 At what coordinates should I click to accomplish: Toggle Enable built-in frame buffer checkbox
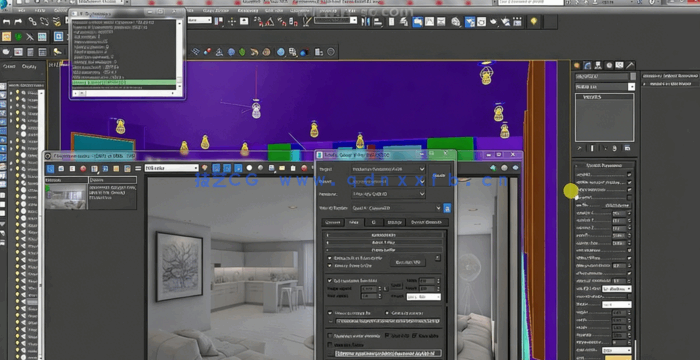pos(330,258)
